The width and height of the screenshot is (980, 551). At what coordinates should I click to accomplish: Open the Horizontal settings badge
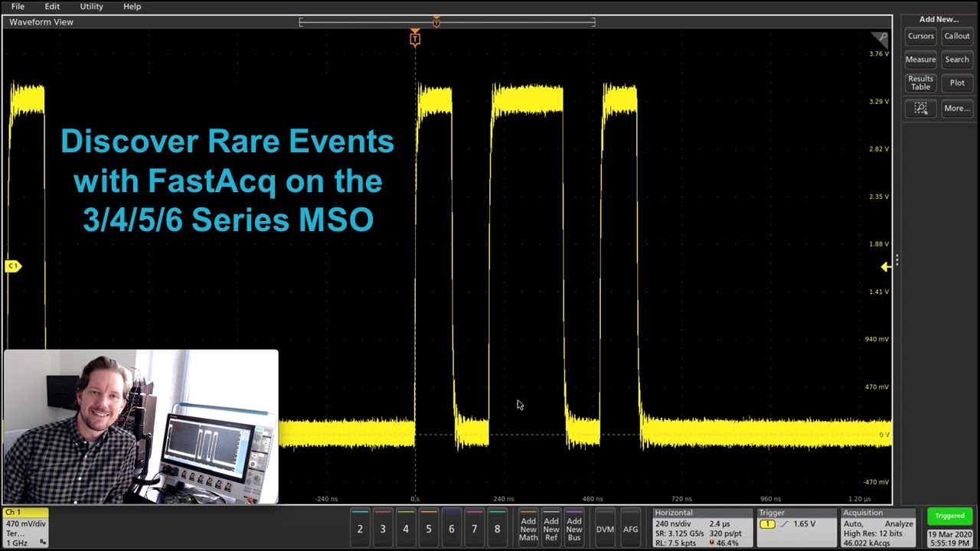click(702, 527)
